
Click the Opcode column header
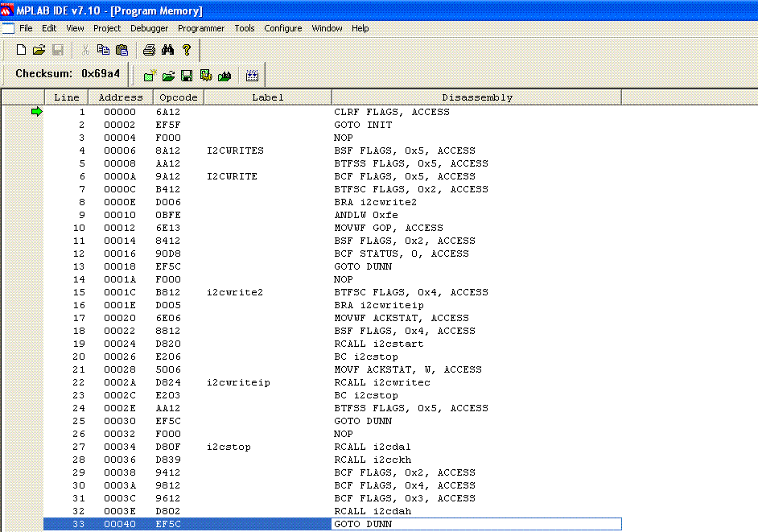178,97
